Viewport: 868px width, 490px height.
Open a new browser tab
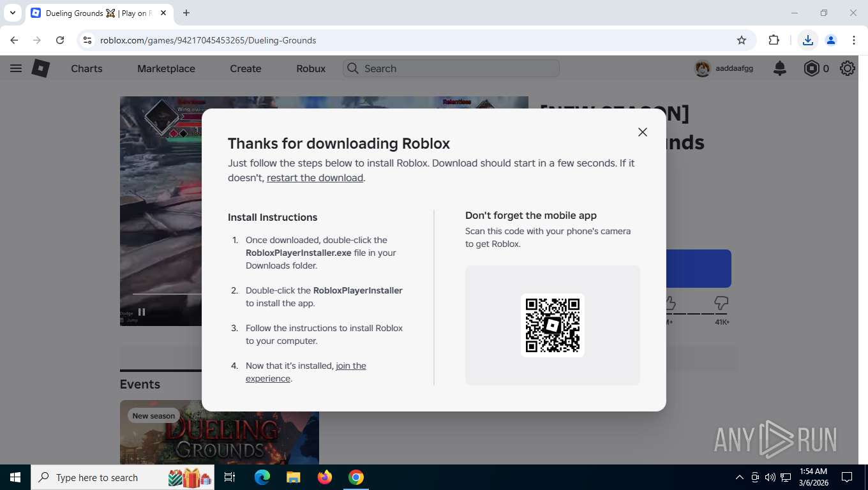coord(186,13)
